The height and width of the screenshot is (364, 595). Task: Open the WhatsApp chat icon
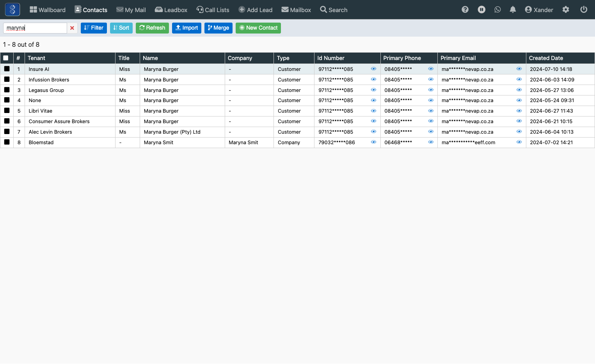tap(497, 10)
